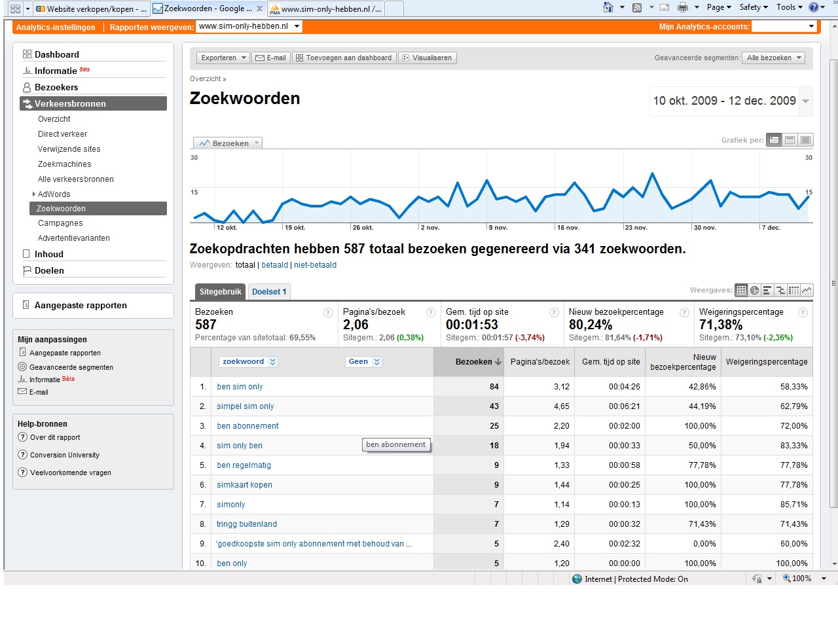Viewport: 838px width, 644px height.
Task: Open Campagnes under Verkeersbronnen
Action: point(60,223)
